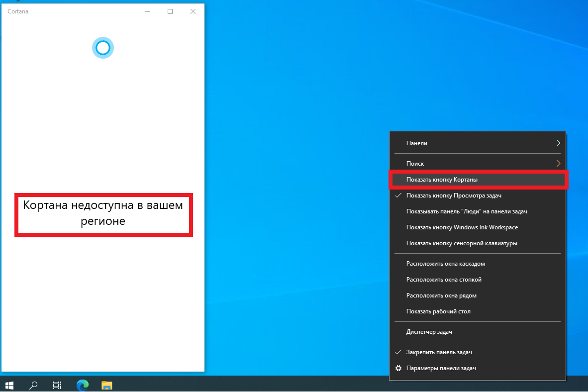
Task: Choose Расположить окна стопкой
Action: coord(478,280)
